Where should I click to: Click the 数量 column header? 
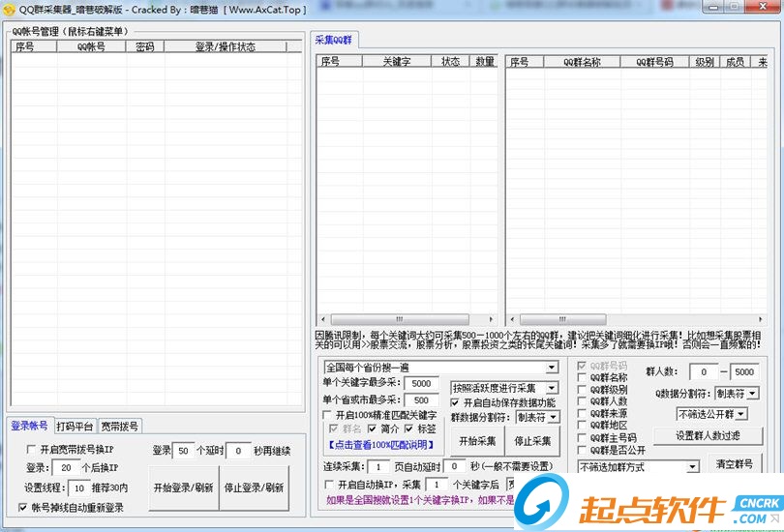pyautogui.click(x=484, y=62)
